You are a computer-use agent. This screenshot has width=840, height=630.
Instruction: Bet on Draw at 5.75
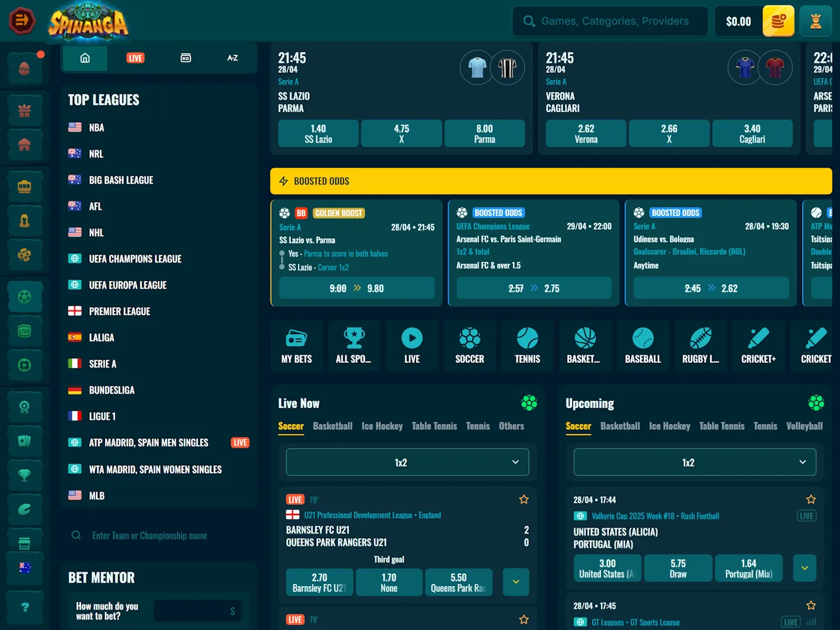678,568
